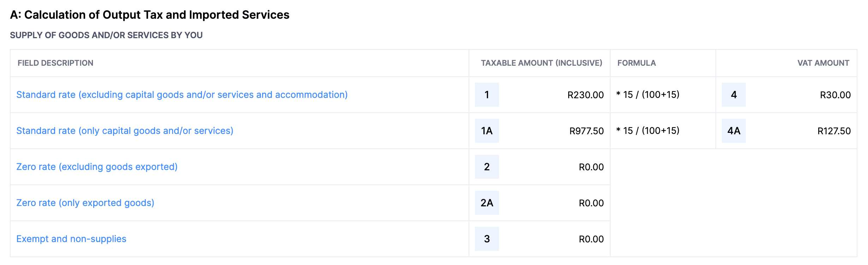Click Zero rate (excluding goods exported) link
The image size is (868, 265).
coord(97,167)
